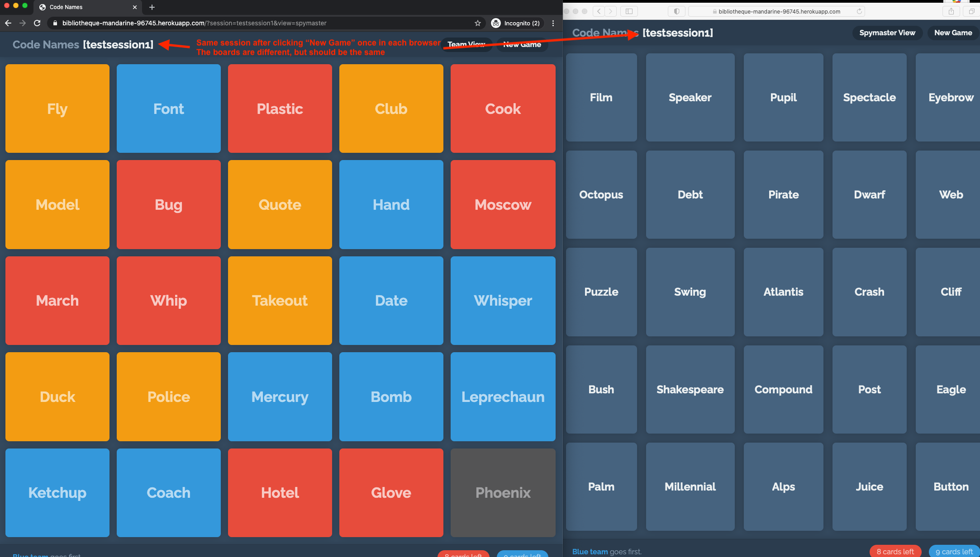The width and height of the screenshot is (980, 557).
Task: Reveal the Compound card
Action: point(784,389)
